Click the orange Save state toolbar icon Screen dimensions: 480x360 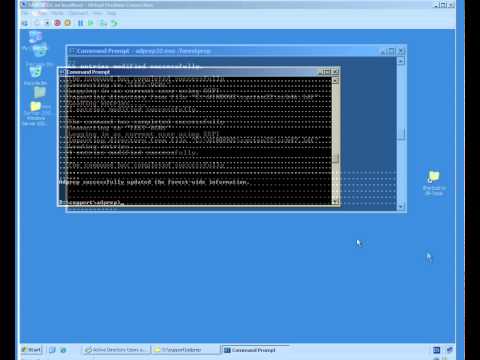[x=68, y=23]
